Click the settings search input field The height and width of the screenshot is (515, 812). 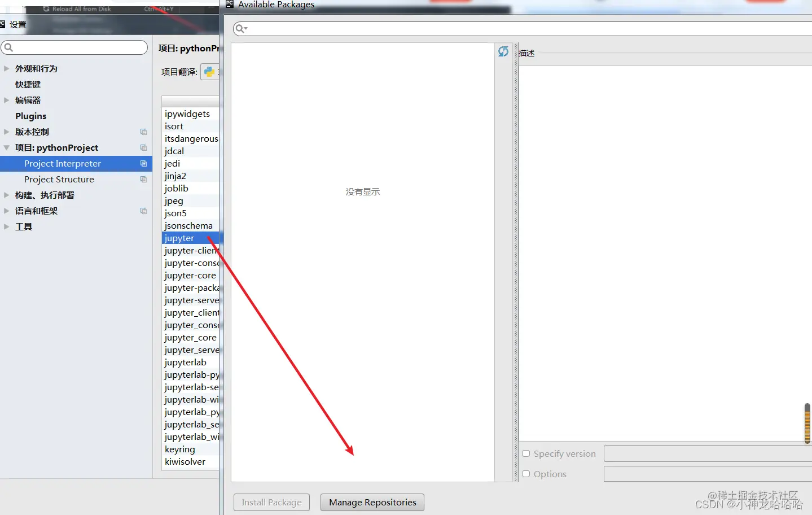click(74, 47)
